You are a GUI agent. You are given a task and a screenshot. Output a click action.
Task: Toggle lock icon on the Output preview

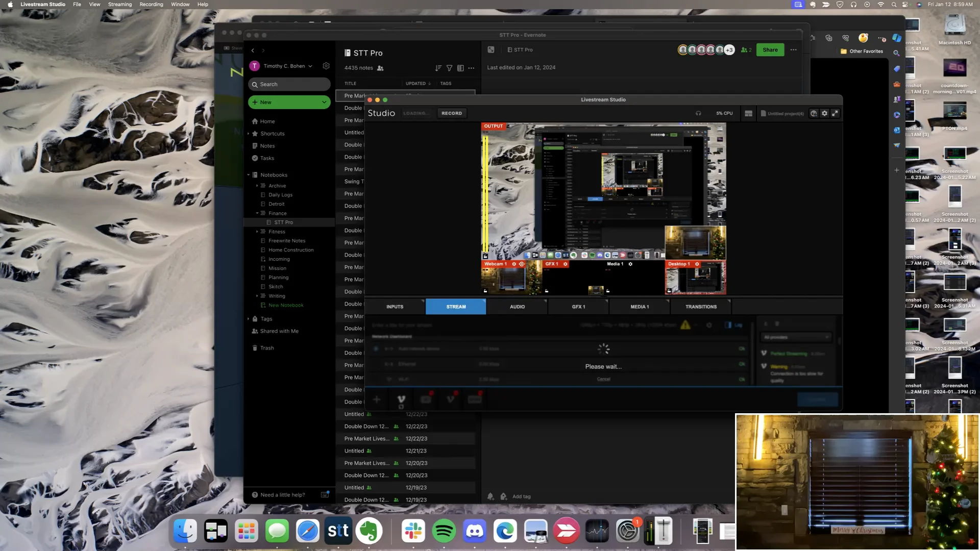(x=485, y=256)
